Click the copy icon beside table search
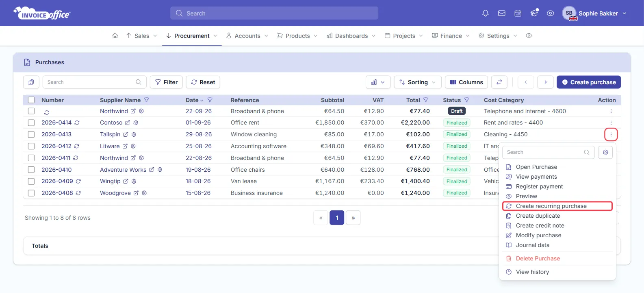Viewport: 644px width, 293px height. pos(31,82)
